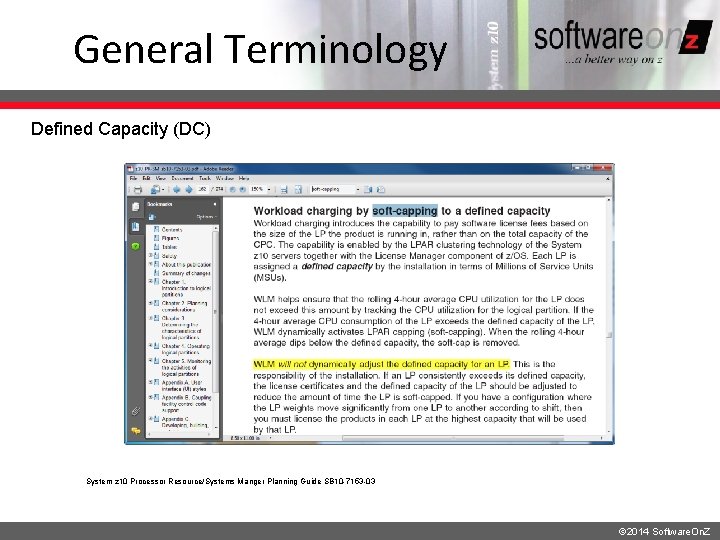The width and height of the screenshot is (720, 540).
Task: Expand the Chapter 1 bookmark
Action: [150, 281]
